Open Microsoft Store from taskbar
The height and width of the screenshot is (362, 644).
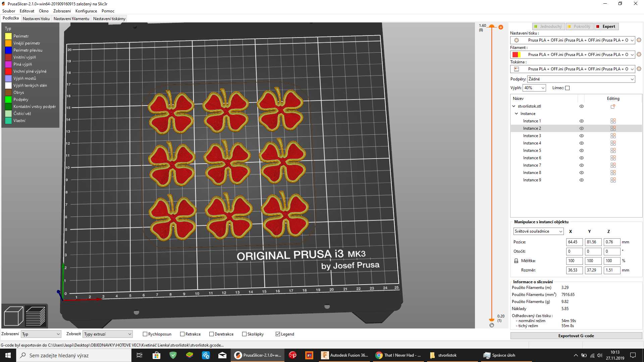point(156,355)
